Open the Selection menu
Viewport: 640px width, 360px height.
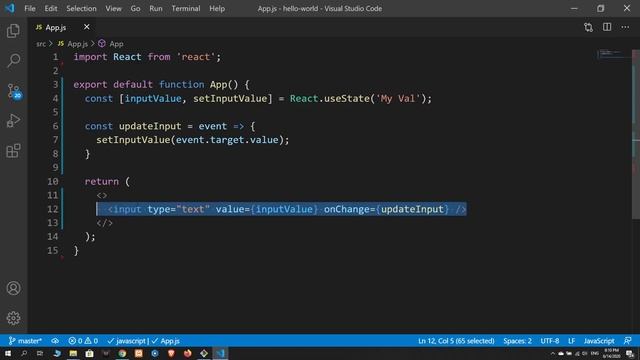[x=81, y=8]
